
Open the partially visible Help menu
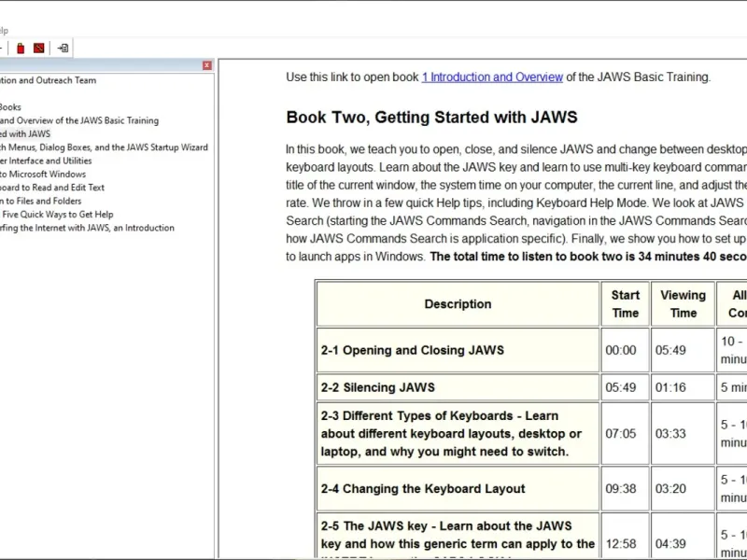4,31
